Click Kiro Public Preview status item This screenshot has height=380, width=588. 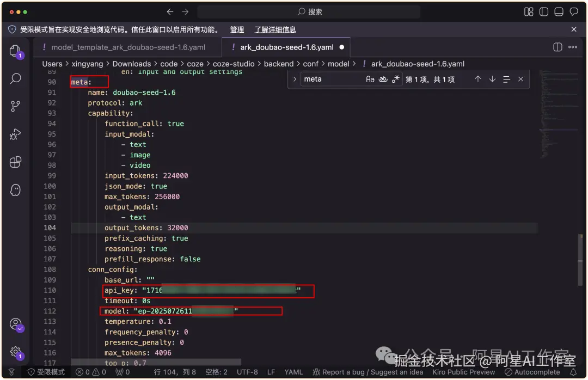point(463,372)
